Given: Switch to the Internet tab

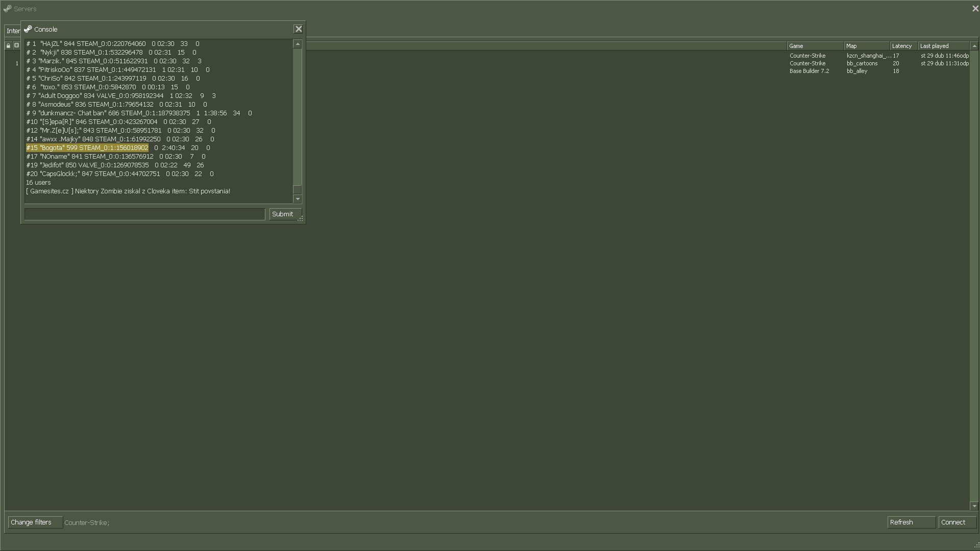Looking at the screenshot, I should [13, 31].
